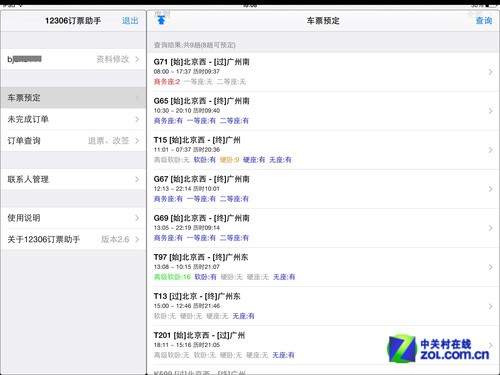500x375 pixels.
Task: Tap 查询 in the top bar
Action: [x=484, y=21]
